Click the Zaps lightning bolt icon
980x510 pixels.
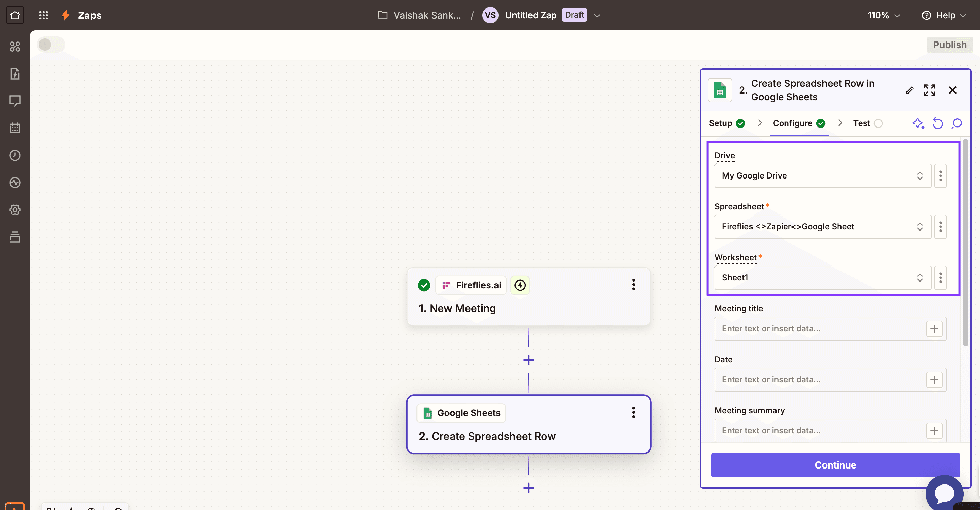tap(65, 15)
